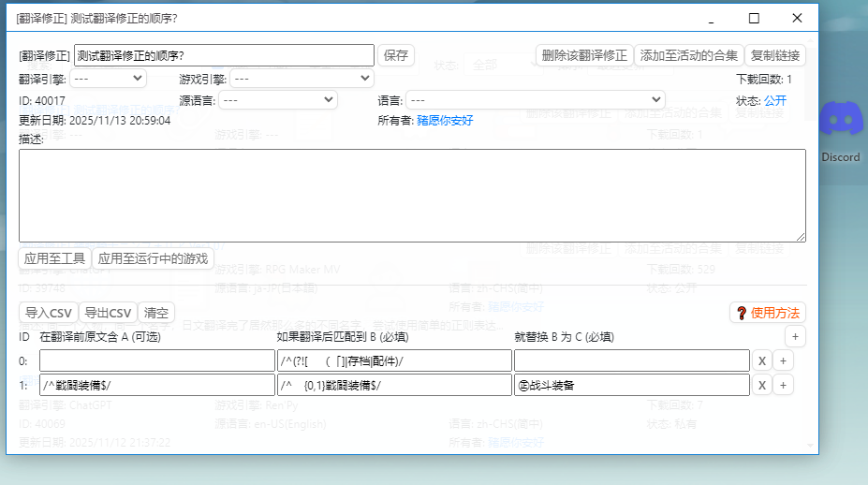Click 添加至活动的合集 button

click(689, 55)
